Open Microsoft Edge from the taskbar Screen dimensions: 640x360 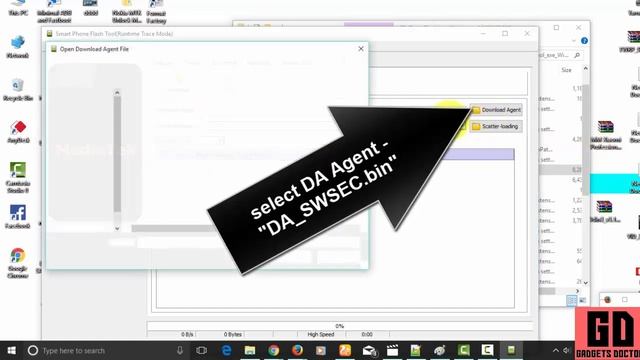click(227, 351)
